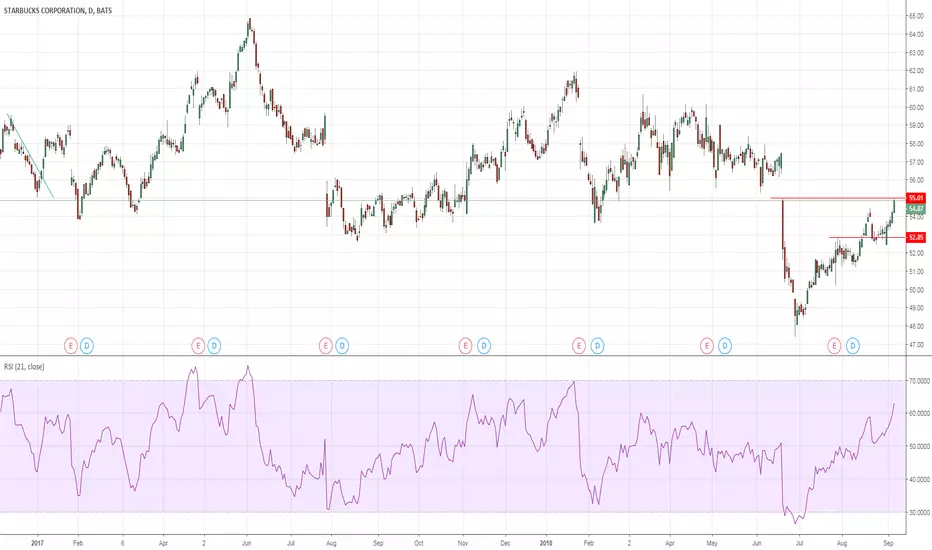Image resolution: width=932 pixels, height=550 pixels.
Task: Click the red 52.85 price label
Action: 916,237
